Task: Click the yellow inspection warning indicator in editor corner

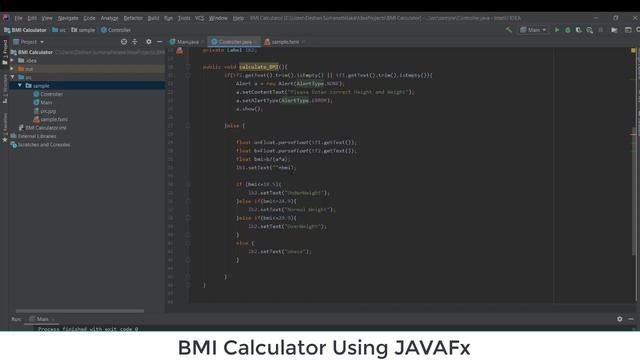Action: click(x=633, y=51)
